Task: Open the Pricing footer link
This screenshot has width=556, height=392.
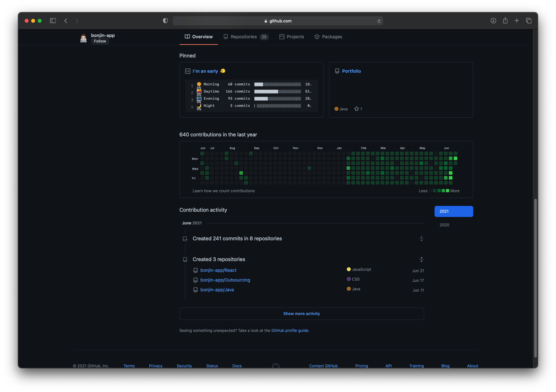Action: [x=361, y=366]
